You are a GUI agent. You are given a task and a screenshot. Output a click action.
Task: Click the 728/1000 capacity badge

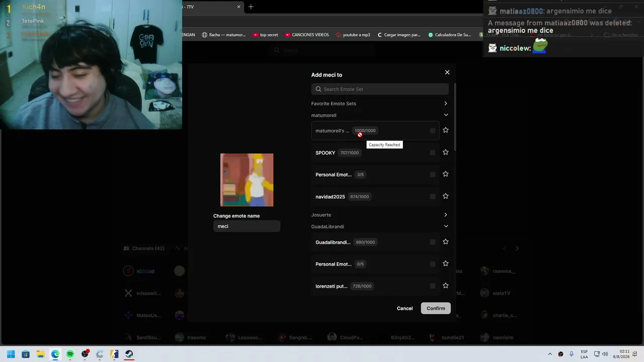tap(362, 286)
